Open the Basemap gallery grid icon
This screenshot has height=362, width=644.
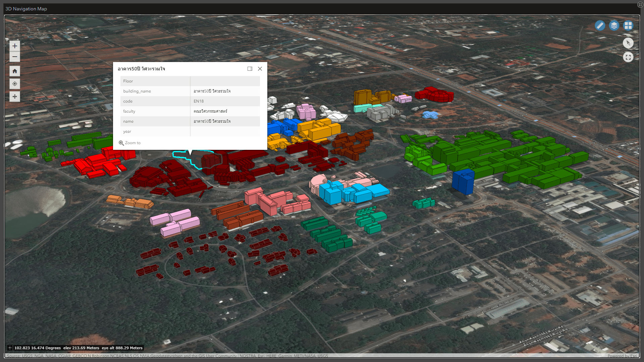point(628,25)
